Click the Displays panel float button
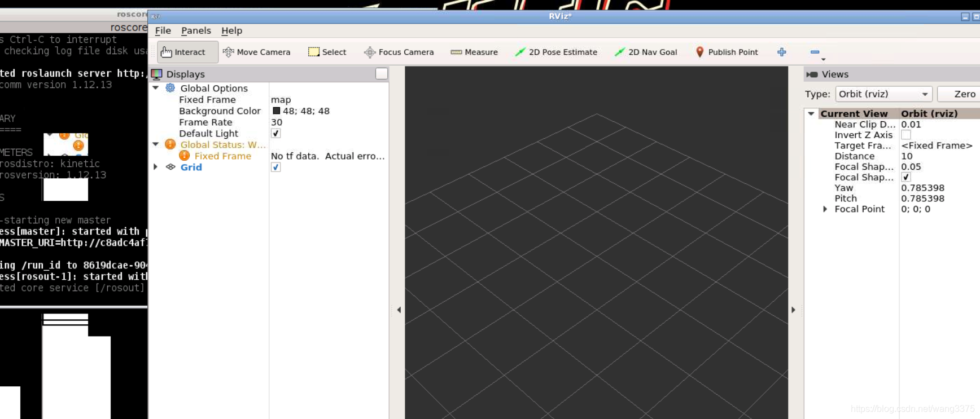 pyautogui.click(x=382, y=74)
